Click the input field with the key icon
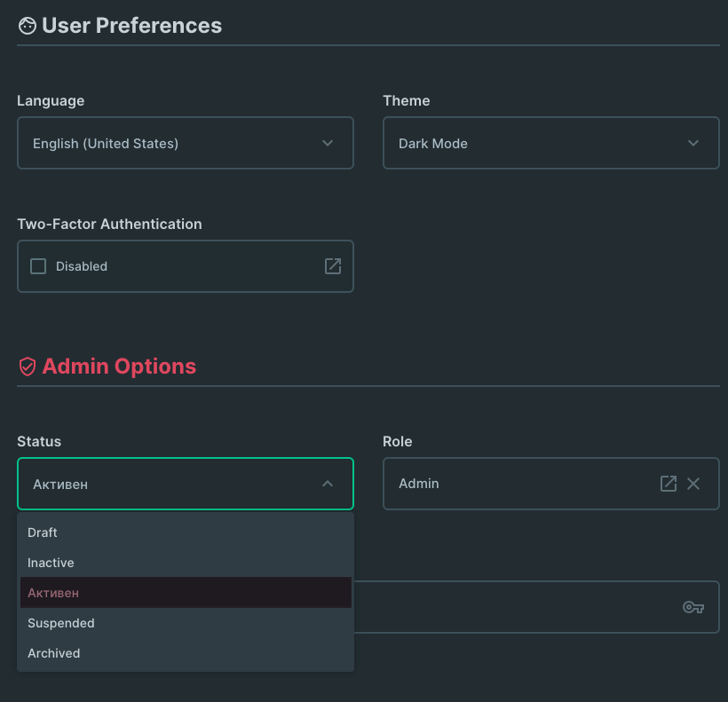Viewport: 728px width, 702px height. (537, 607)
